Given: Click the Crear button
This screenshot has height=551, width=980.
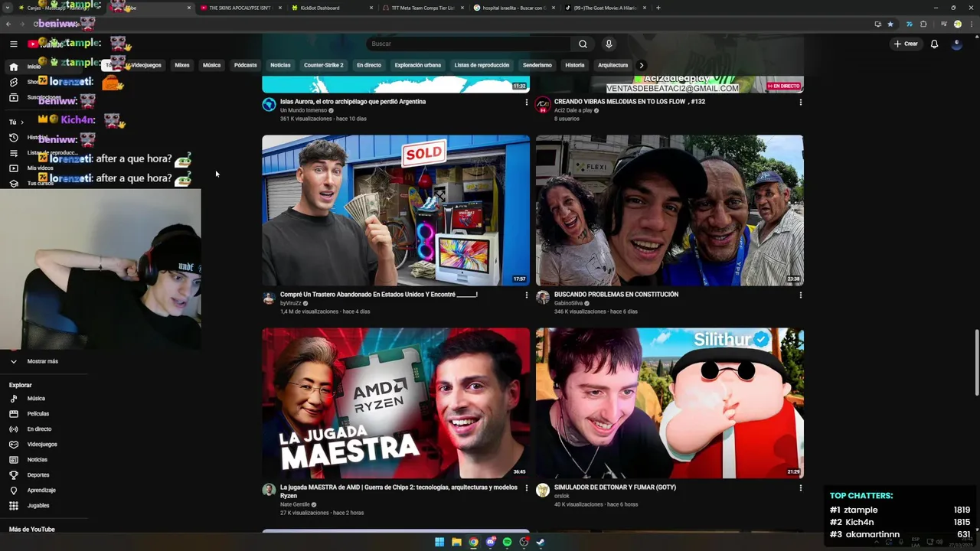Looking at the screenshot, I should pyautogui.click(x=906, y=44).
